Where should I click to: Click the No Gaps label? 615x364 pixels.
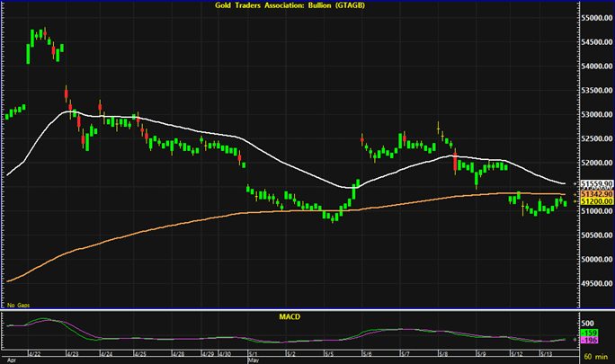[17, 306]
